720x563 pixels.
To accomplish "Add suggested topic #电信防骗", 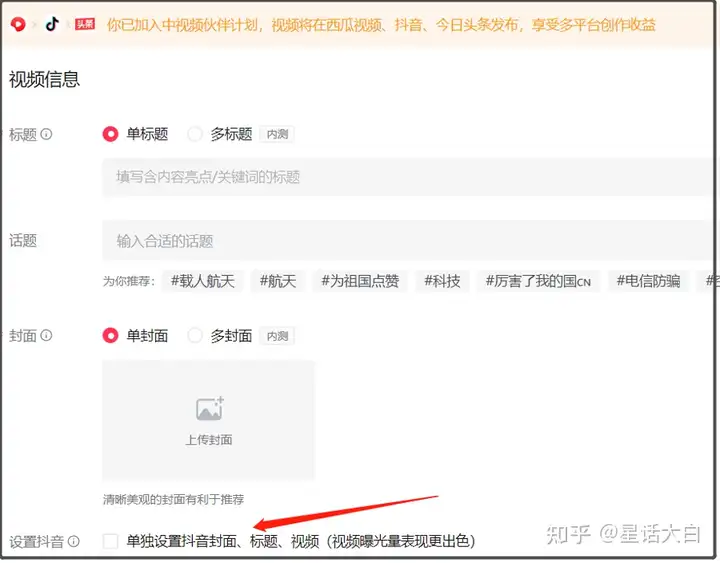I will point(648,281).
